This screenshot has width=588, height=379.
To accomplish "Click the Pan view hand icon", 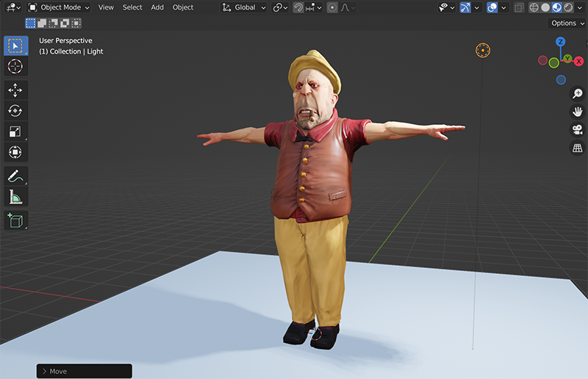I will (578, 112).
